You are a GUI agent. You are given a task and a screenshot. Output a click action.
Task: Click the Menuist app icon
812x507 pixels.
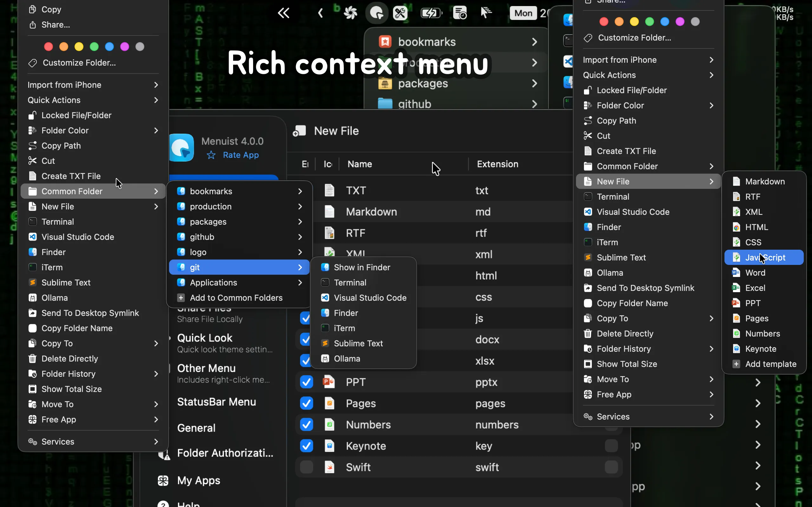pyautogui.click(x=182, y=147)
